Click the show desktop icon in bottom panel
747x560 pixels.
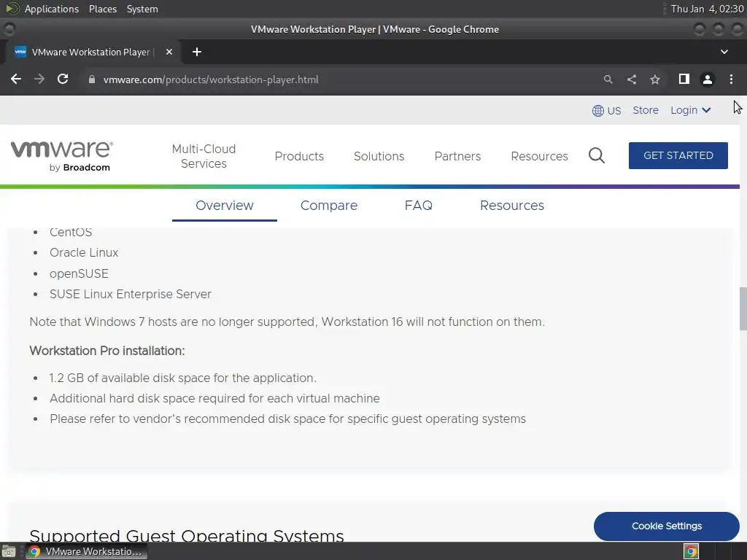(9, 551)
